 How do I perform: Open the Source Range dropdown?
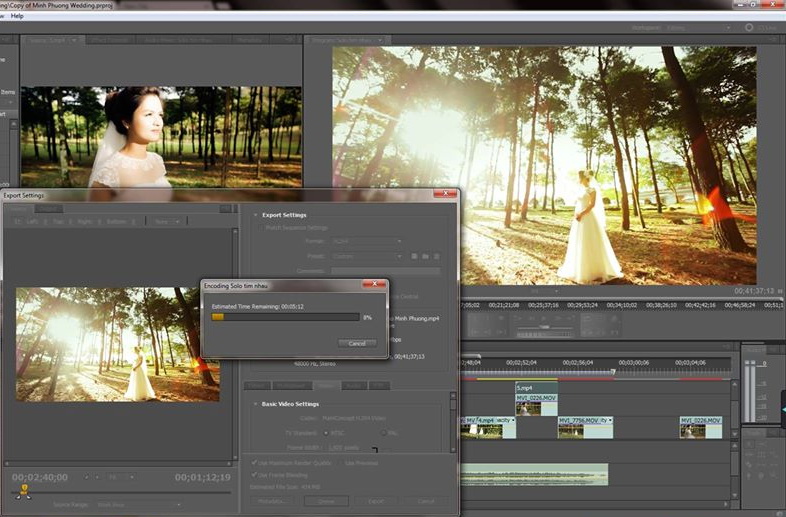tap(138, 504)
